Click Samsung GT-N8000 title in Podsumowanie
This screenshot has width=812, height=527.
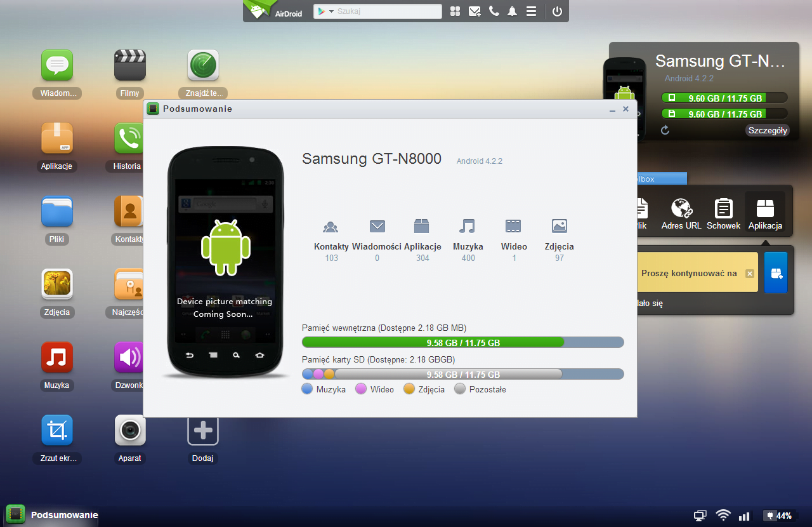[372, 159]
